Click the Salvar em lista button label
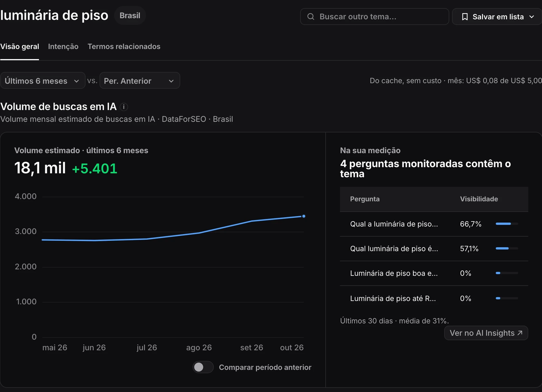Screen dimensions: 542x392 click(498, 17)
